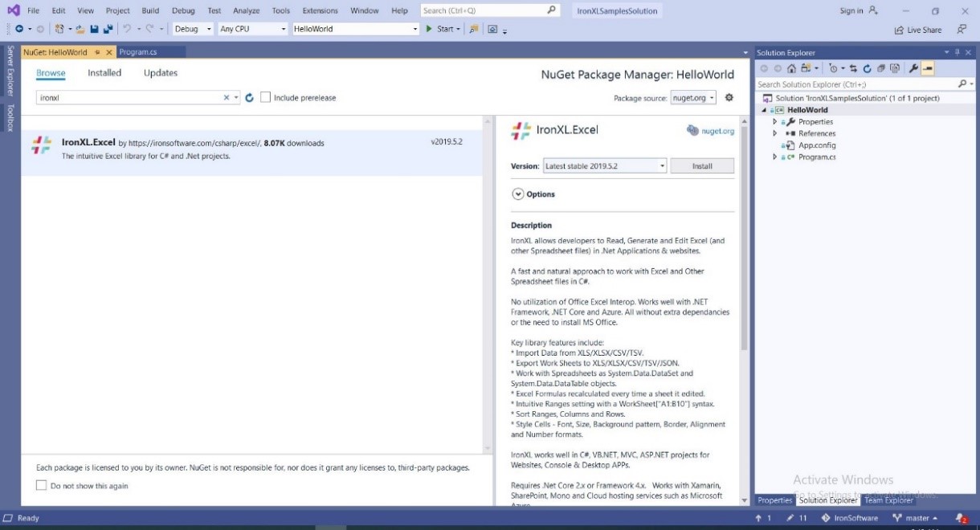Expand the References tree node

coord(775,133)
